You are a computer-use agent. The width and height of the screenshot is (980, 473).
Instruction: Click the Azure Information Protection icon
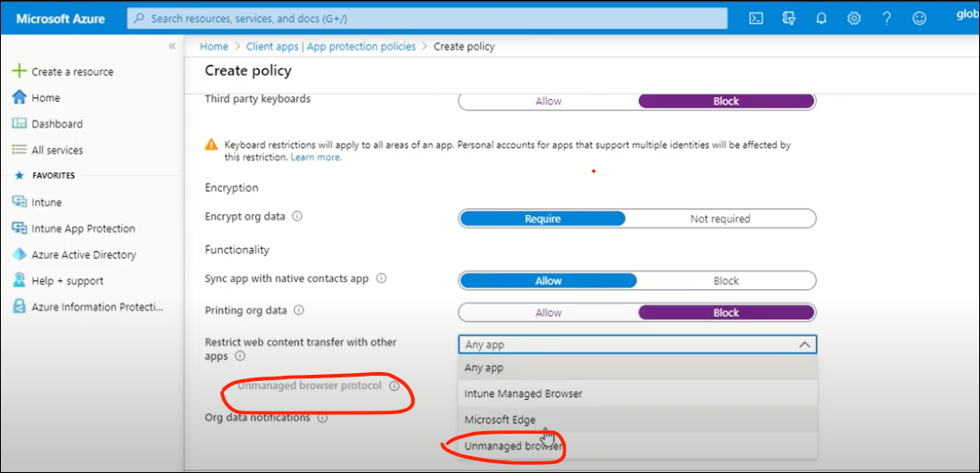click(x=20, y=307)
